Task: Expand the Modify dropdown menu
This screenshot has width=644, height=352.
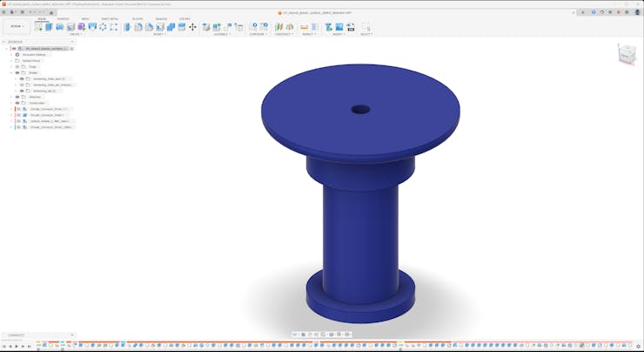Action: (x=159, y=35)
